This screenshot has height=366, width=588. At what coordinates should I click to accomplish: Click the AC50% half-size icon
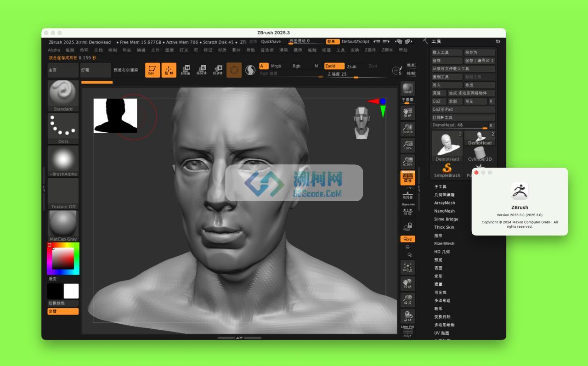pyautogui.click(x=407, y=161)
